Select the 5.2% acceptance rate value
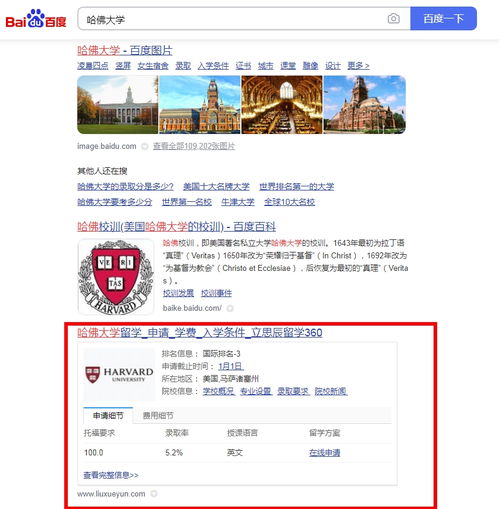Image resolution: width=499 pixels, height=509 pixels. (174, 453)
